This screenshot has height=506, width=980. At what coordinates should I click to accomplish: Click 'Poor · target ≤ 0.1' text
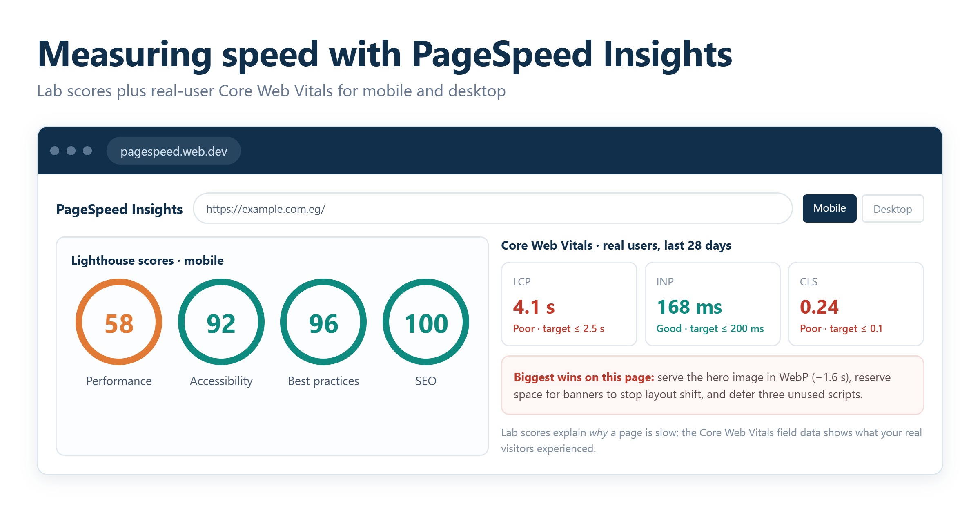(841, 328)
